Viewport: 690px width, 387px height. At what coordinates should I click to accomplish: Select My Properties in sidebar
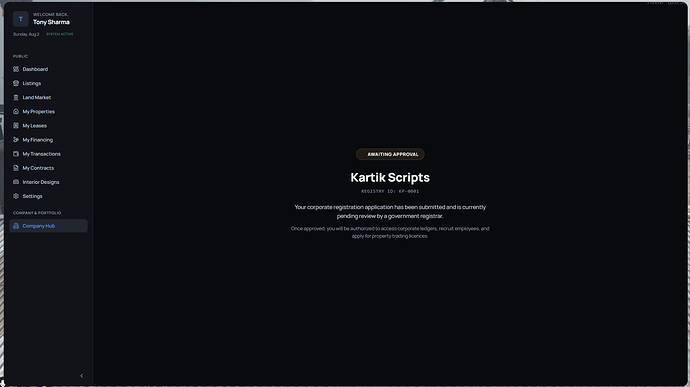tap(48, 111)
